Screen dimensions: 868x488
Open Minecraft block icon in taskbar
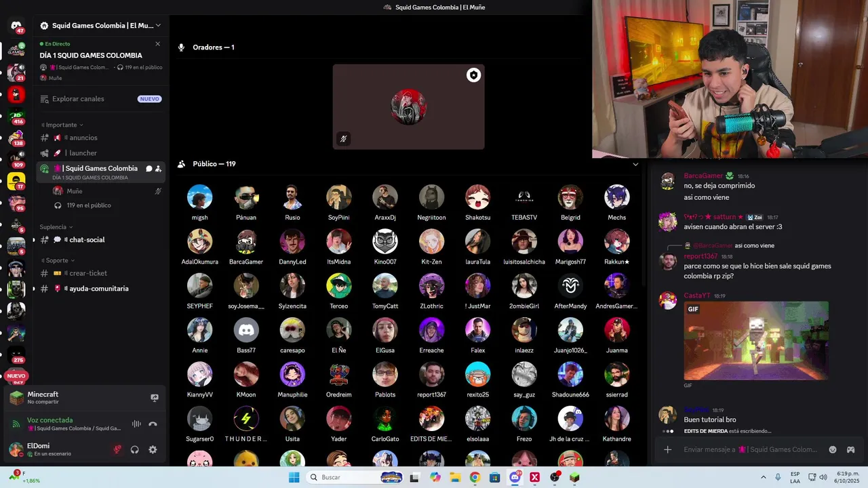pyautogui.click(x=574, y=477)
